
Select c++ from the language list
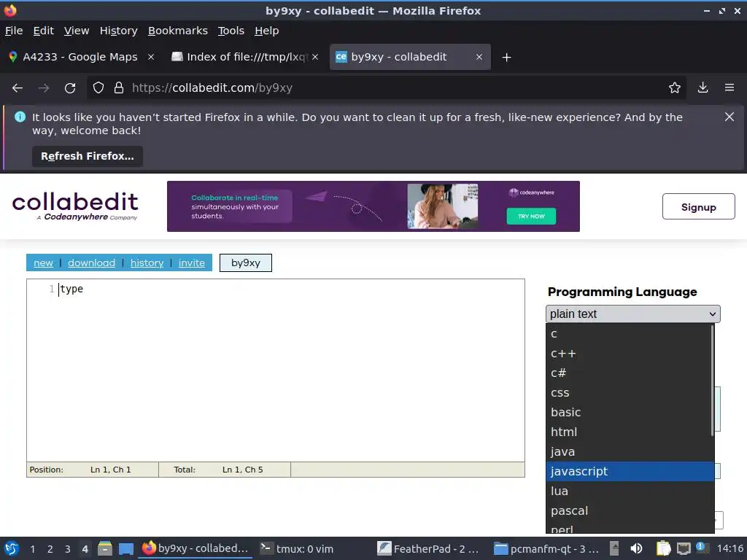[629, 354]
